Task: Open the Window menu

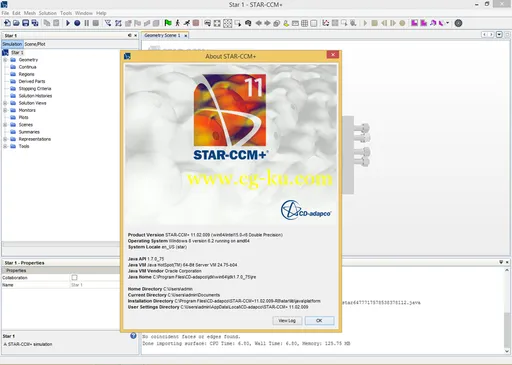Action: tap(84, 13)
